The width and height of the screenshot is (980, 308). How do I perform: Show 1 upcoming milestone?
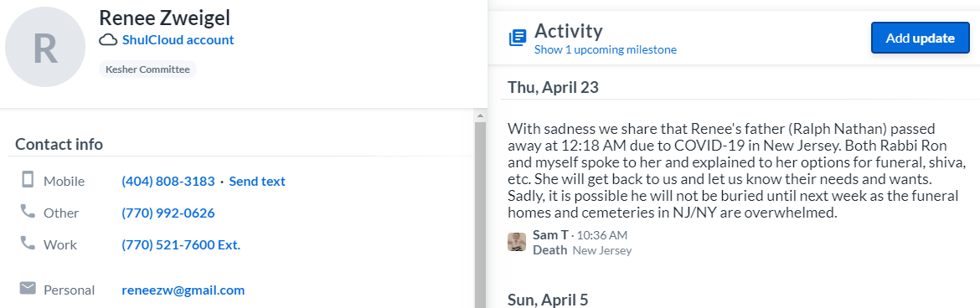pyautogui.click(x=605, y=49)
